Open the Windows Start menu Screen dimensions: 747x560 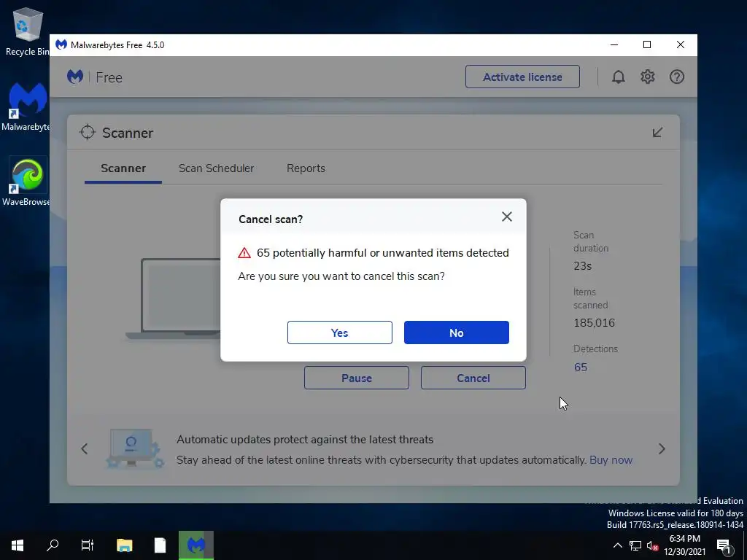(x=18, y=545)
